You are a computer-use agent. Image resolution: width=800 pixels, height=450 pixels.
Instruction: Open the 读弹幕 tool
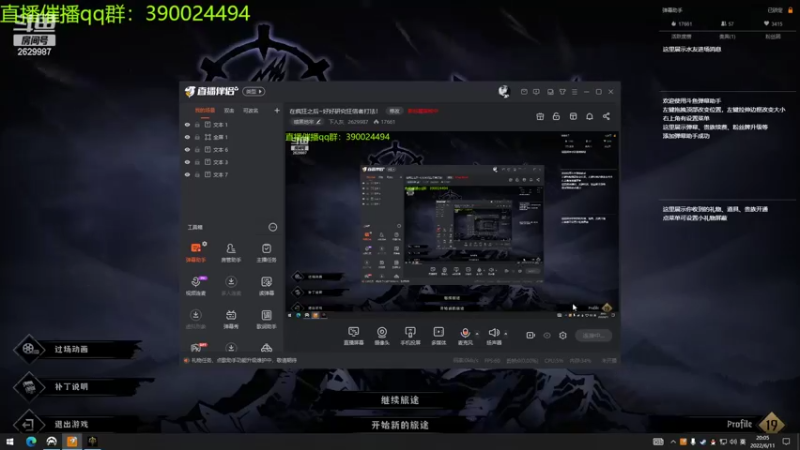click(266, 286)
